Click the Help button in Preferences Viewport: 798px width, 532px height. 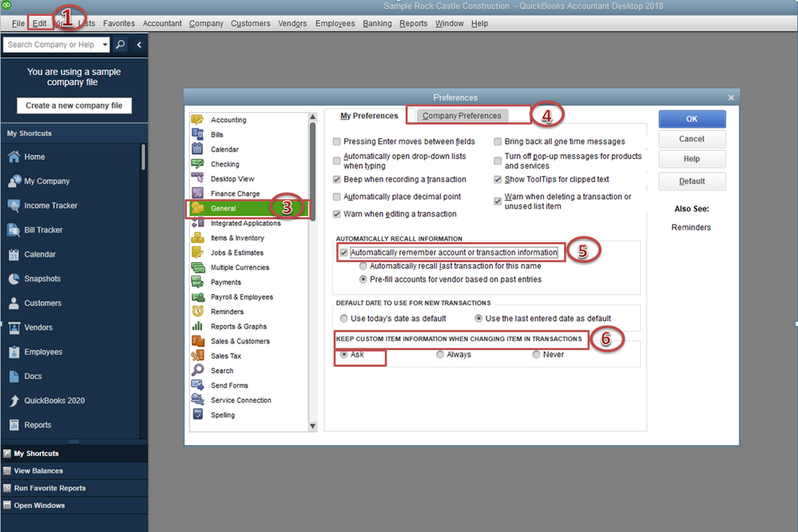[692, 159]
